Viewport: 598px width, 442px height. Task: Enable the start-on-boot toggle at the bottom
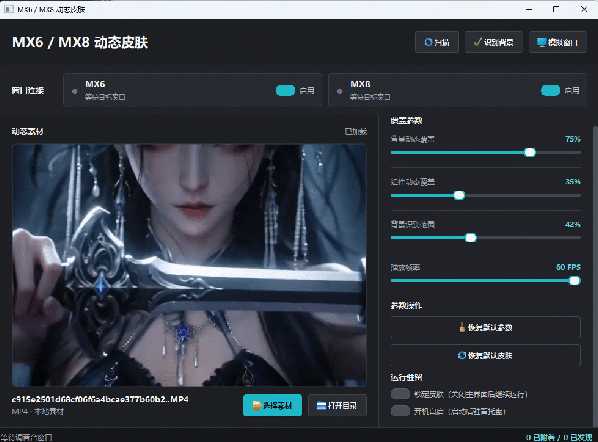[x=400, y=411]
